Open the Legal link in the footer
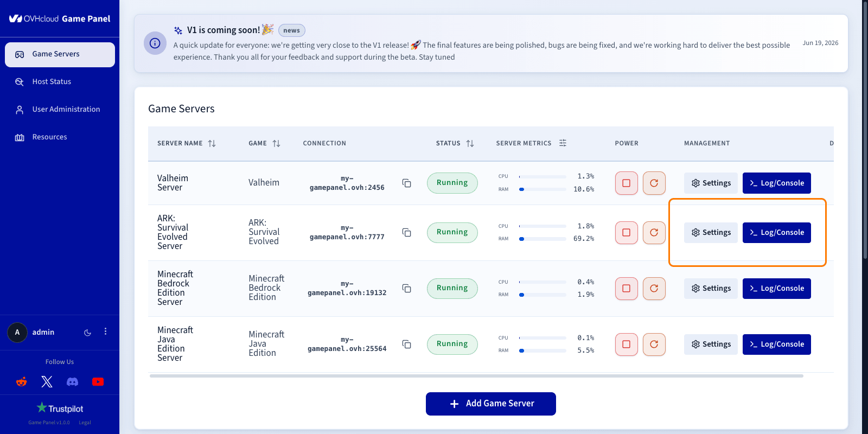Image resolution: width=868 pixels, height=434 pixels. pos(85,423)
